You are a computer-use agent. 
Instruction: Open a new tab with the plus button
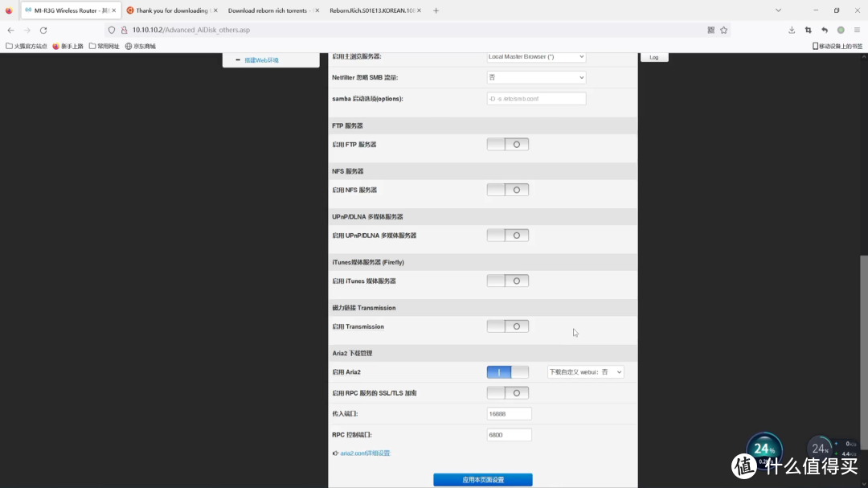[436, 10]
